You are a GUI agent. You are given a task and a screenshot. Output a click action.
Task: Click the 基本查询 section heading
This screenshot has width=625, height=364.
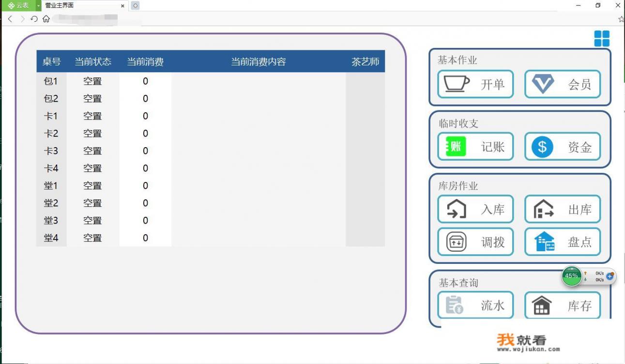click(x=458, y=283)
